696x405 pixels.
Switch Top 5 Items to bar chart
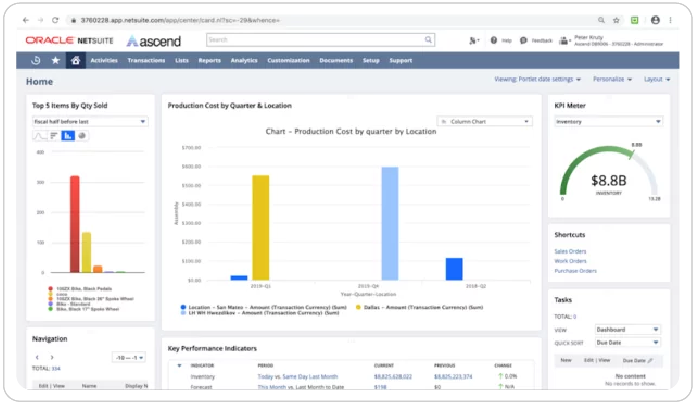click(x=54, y=136)
